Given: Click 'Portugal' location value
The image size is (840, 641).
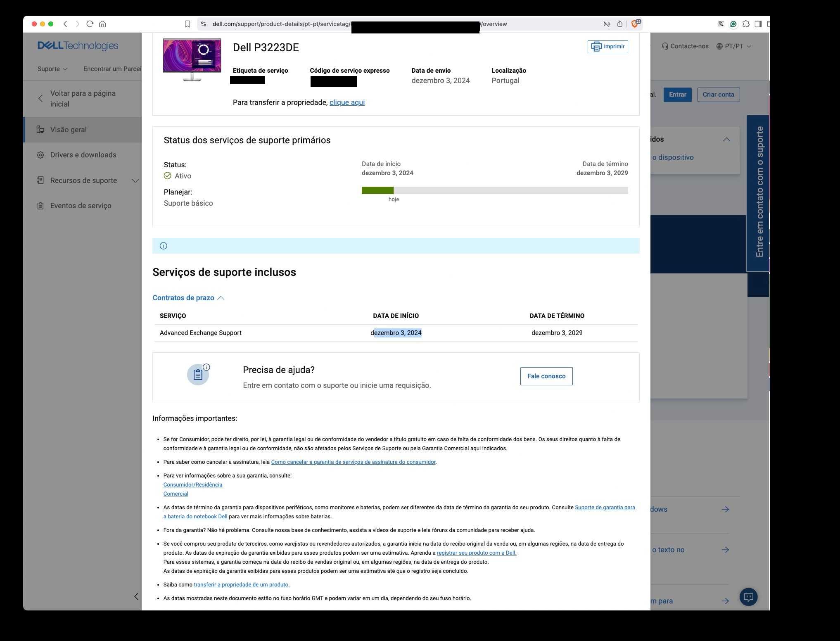Looking at the screenshot, I should [x=505, y=81].
